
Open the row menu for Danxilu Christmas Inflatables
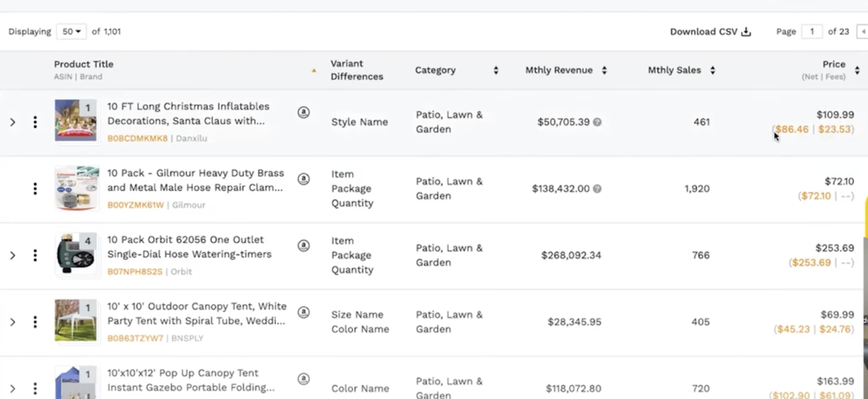(x=35, y=122)
